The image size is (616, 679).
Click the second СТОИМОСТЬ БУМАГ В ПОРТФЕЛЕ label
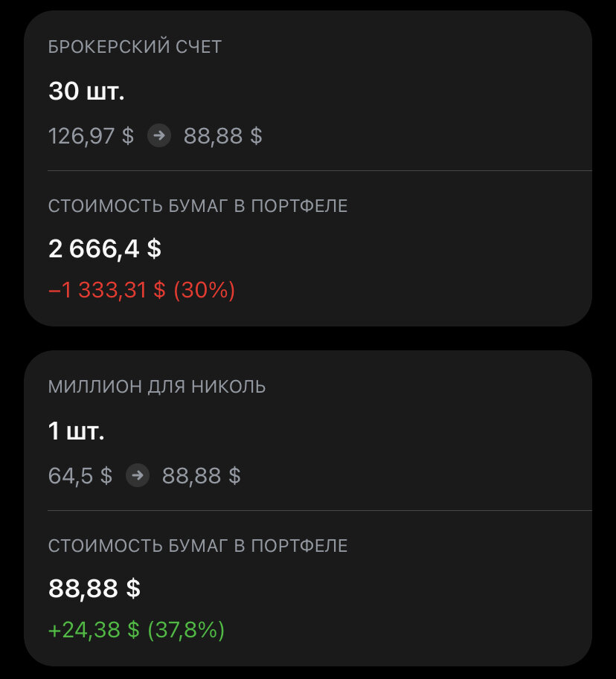(198, 546)
